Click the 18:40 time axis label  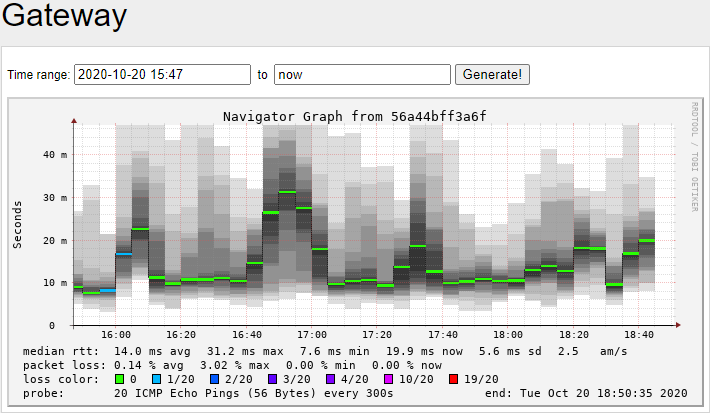(x=638, y=335)
